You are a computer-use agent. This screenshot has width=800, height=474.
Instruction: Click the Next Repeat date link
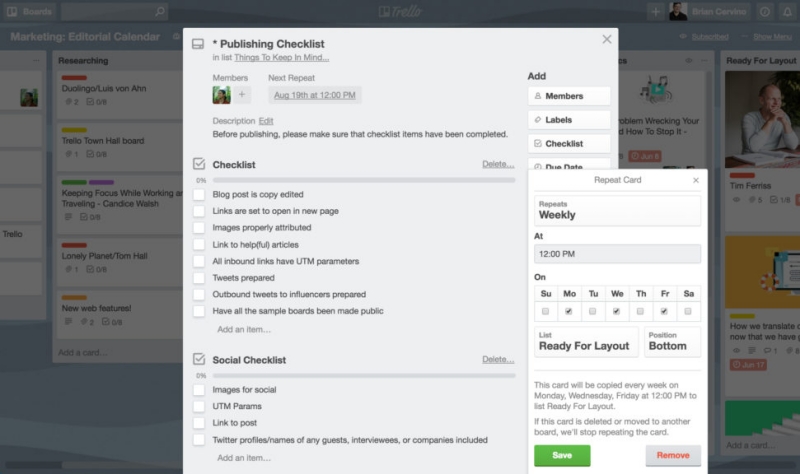pyautogui.click(x=315, y=95)
